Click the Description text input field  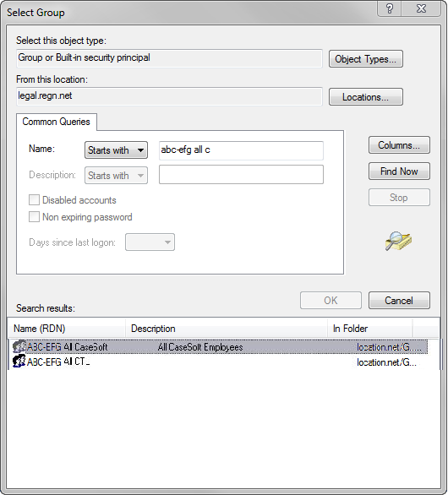click(241, 174)
